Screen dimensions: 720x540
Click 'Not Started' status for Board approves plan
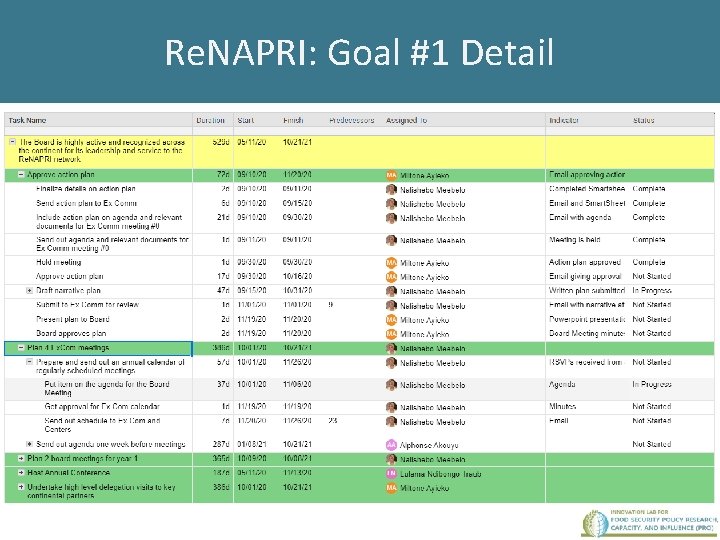pos(652,333)
